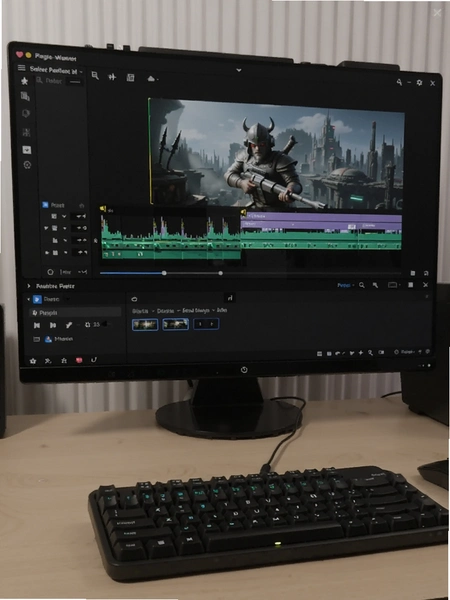Click the blue link in bottom panel header
The width and height of the screenshot is (450, 600).
[344, 285]
